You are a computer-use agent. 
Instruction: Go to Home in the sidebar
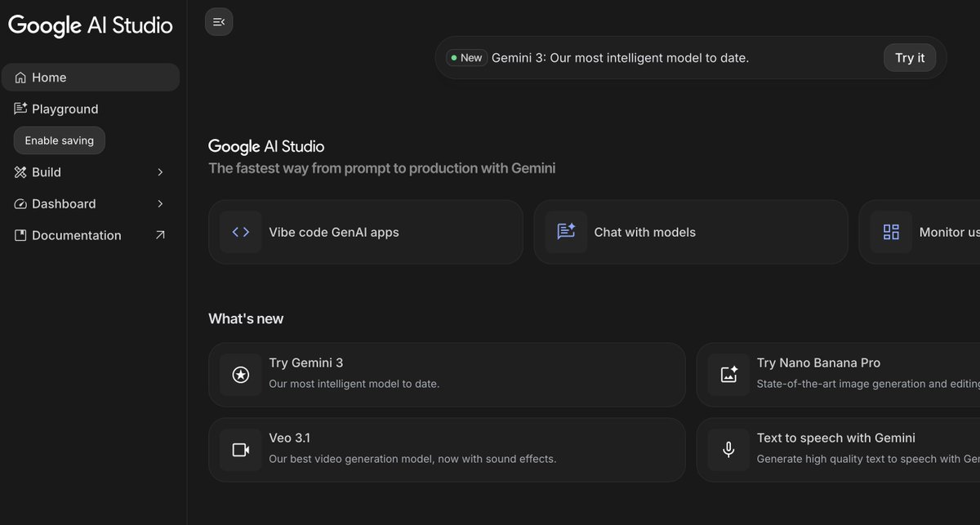[x=91, y=78]
